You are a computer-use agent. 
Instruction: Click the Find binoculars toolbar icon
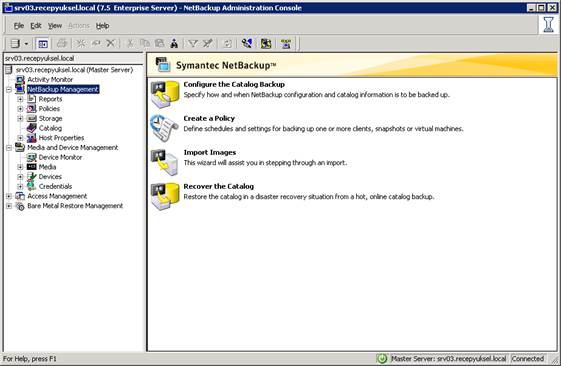pyautogui.click(x=174, y=44)
